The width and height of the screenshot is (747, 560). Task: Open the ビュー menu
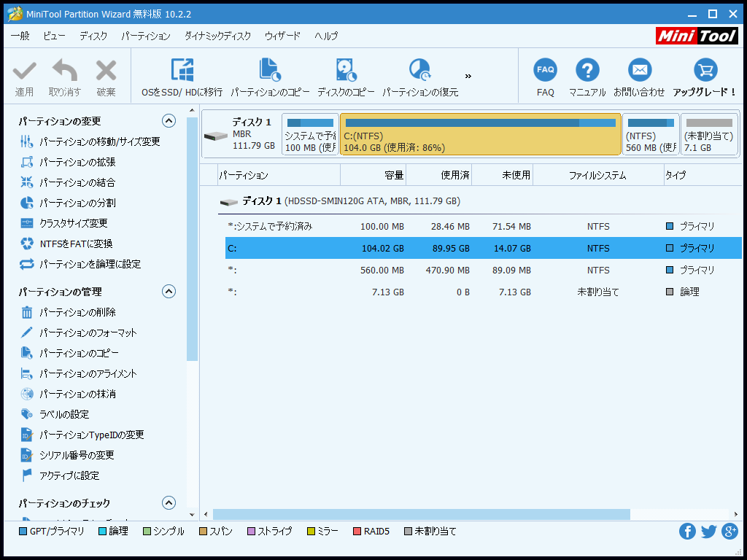click(54, 36)
